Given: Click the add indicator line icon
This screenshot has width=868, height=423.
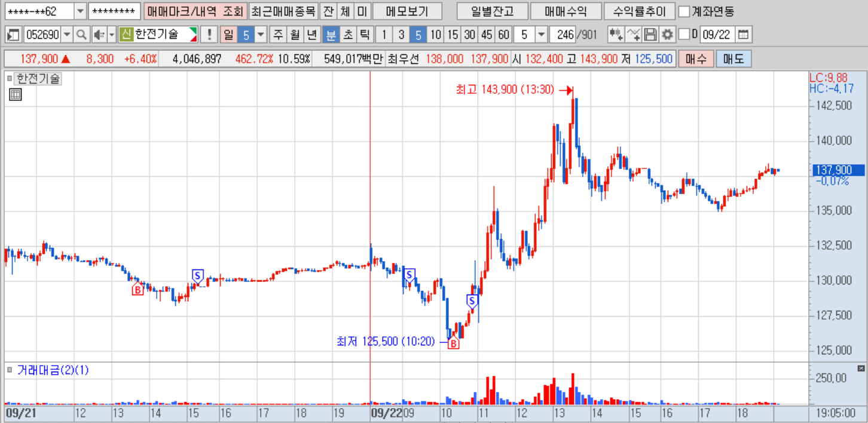Looking at the screenshot, I should point(634,35).
